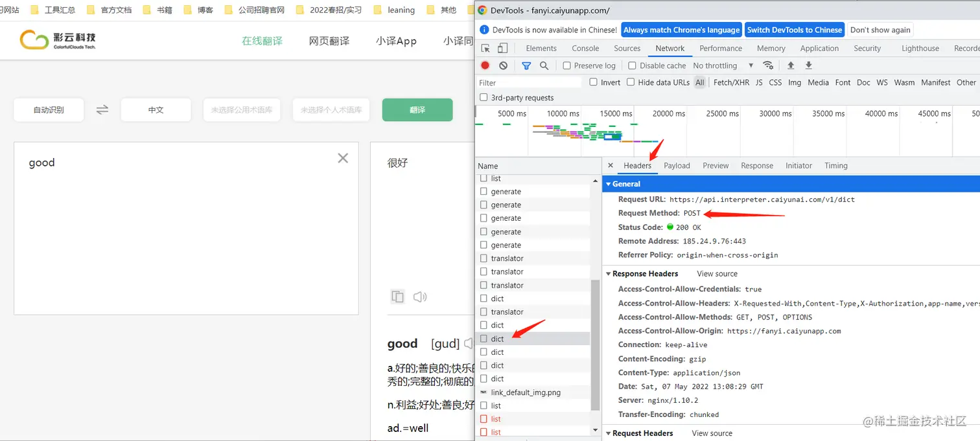Filter requests by Img type
The image size is (980, 441).
click(x=795, y=82)
